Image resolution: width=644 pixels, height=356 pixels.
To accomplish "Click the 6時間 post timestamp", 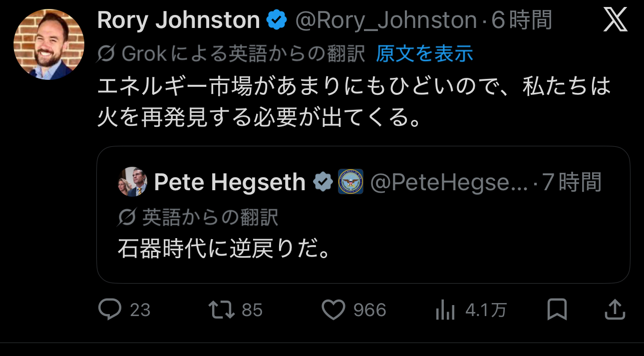I will [522, 20].
